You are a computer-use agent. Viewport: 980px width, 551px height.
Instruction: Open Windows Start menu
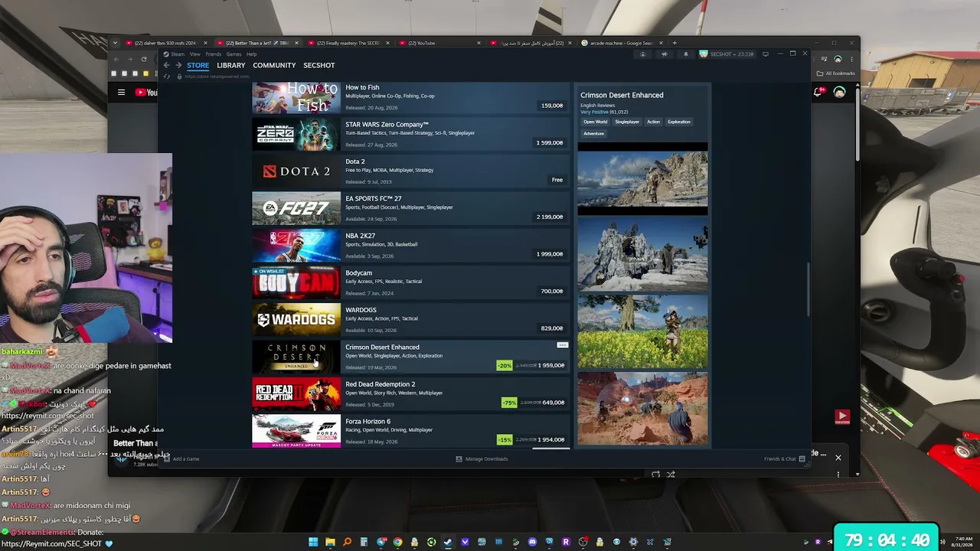click(x=313, y=542)
